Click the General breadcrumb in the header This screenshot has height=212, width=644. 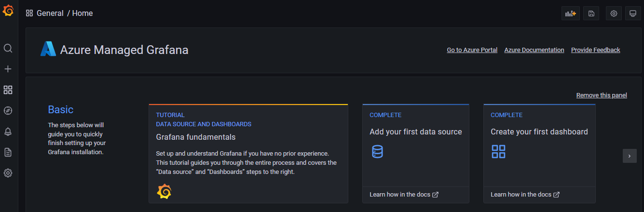tap(50, 13)
